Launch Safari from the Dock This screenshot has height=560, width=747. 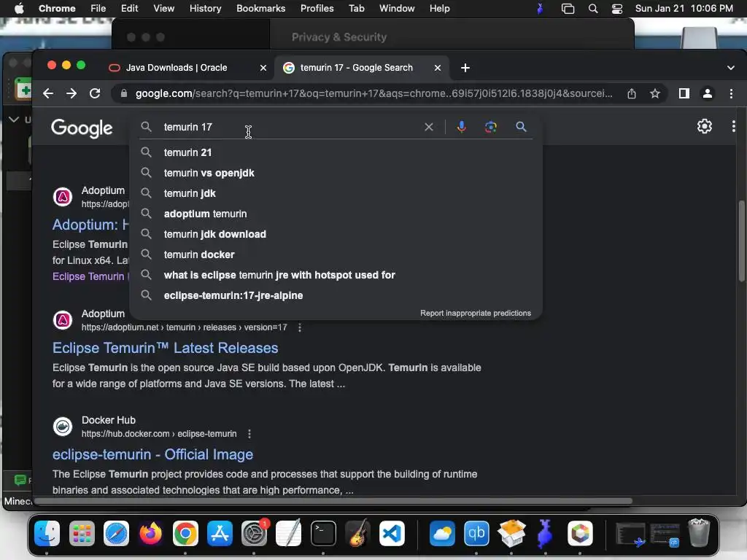tap(116, 533)
